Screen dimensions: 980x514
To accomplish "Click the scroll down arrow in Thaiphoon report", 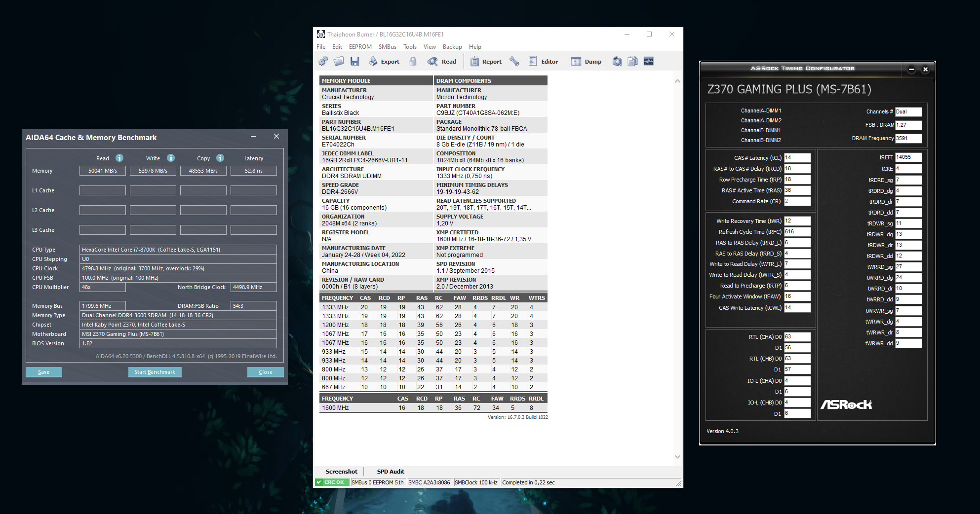I will pos(677,456).
